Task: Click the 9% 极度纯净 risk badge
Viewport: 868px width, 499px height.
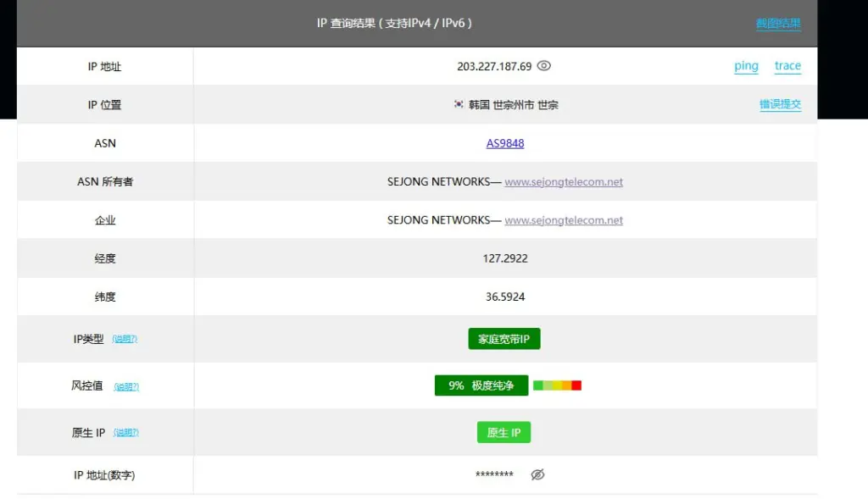Action: (481, 385)
